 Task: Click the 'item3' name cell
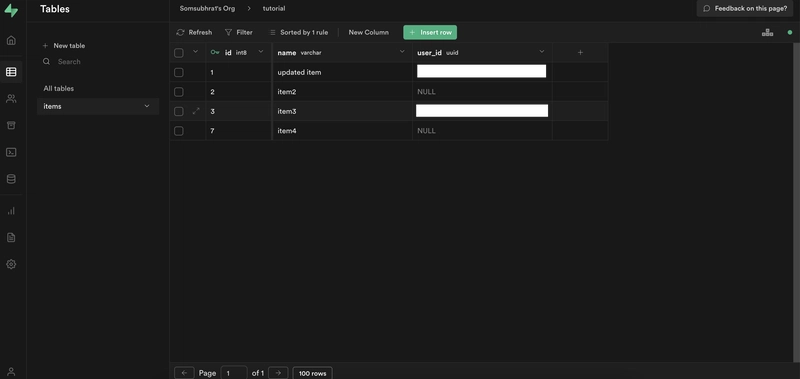343,111
